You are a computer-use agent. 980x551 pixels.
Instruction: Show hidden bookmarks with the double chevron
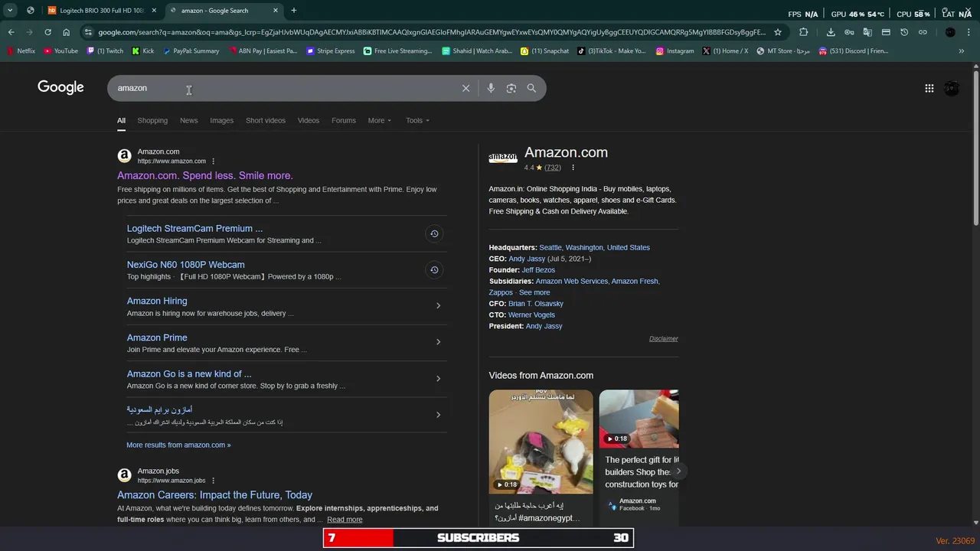point(962,51)
